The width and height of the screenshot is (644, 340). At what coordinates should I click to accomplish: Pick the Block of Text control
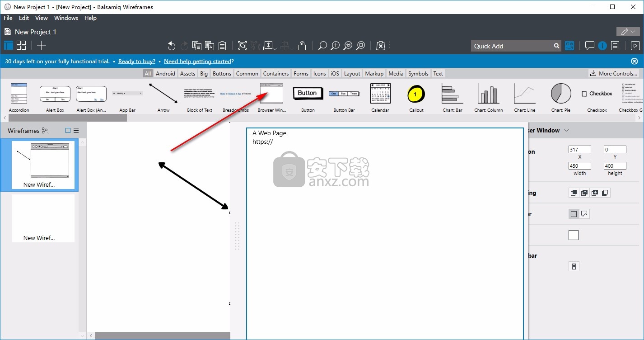click(200, 97)
